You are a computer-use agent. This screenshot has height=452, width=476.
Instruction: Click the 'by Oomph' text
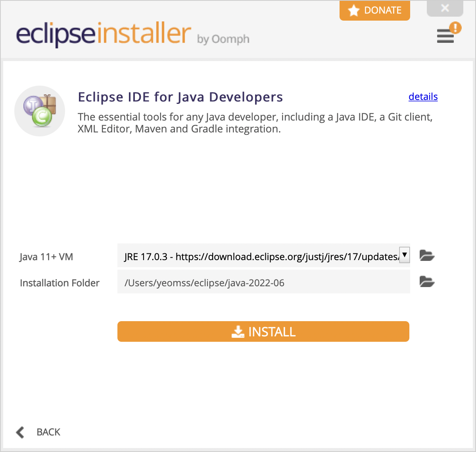223,39
